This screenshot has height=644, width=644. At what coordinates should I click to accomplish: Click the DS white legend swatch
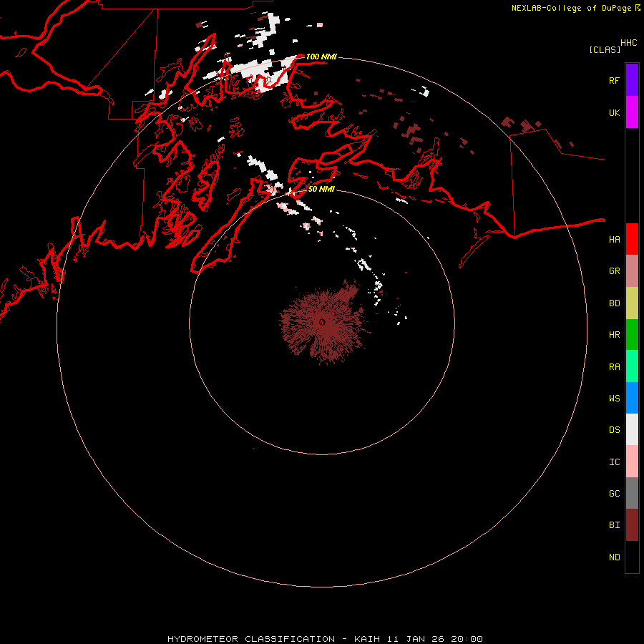click(x=632, y=429)
